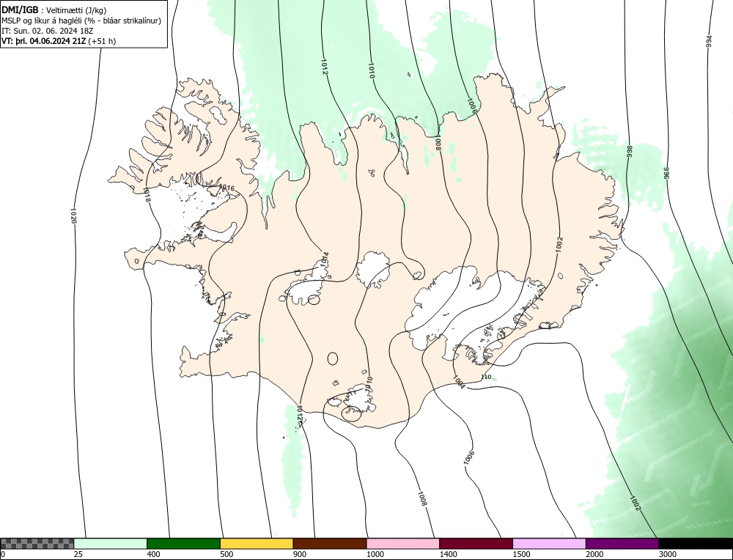The image size is (733, 560).
Task: Click the legend value 400
Action: tap(153, 554)
